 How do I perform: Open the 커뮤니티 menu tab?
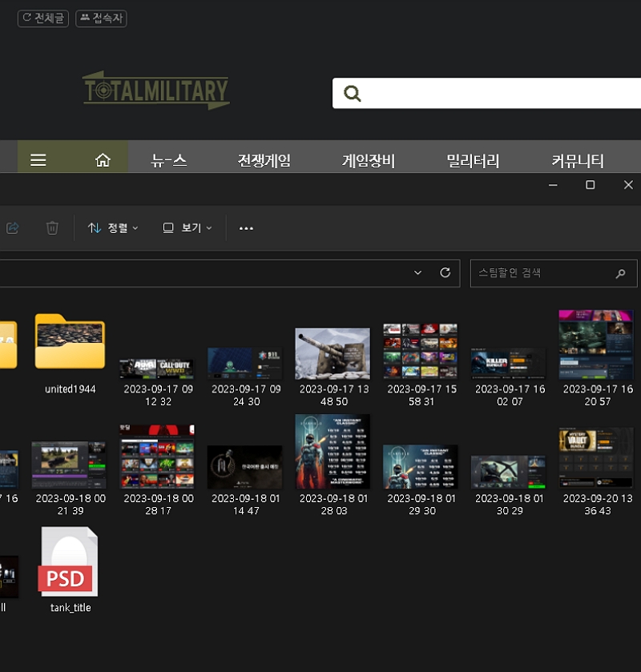[578, 161]
